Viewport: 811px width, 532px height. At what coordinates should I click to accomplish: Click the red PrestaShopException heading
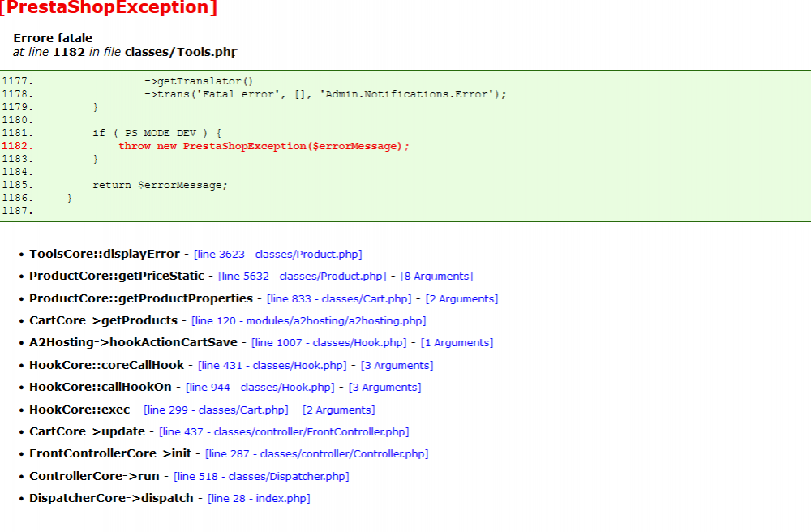point(108,7)
